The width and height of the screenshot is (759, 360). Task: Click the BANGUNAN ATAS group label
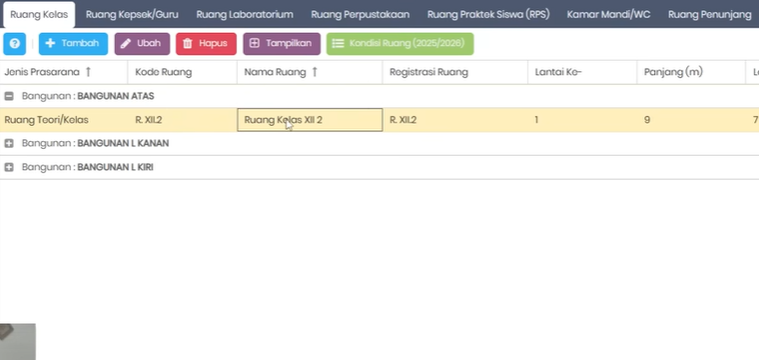click(88, 96)
